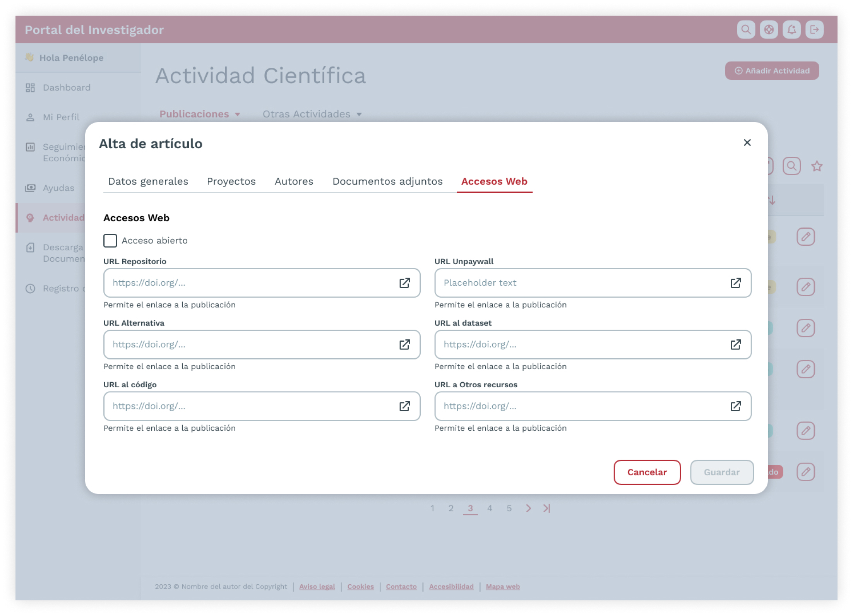Click the globe language icon in the header
The image size is (853, 616).
click(769, 29)
